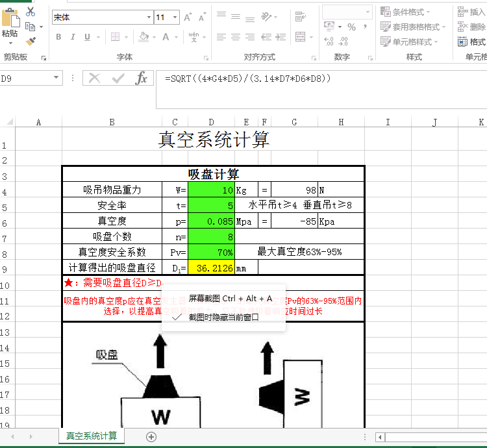This screenshot has height=448, width=487.
Task: Toggle Bold formatting
Action: pos(58,37)
